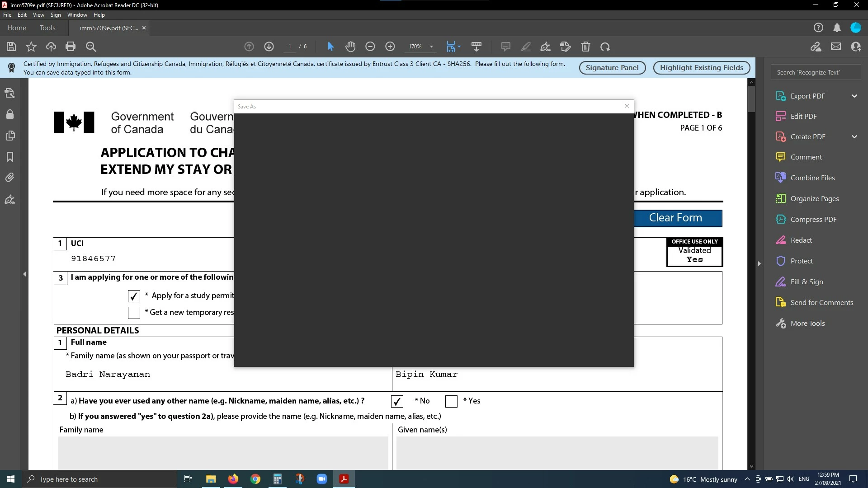Click the Clear Form button
Screen dimensions: 868x488
pyautogui.click(x=677, y=218)
